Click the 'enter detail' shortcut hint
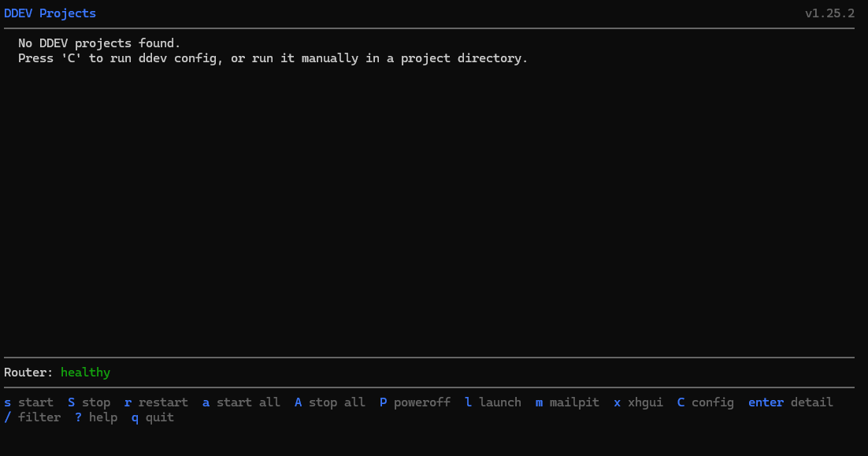 tap(791, 402)
